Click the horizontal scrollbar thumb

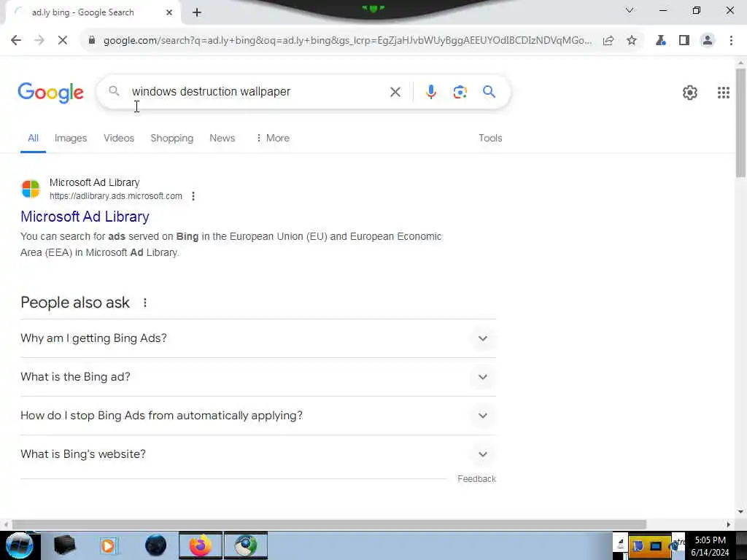[x=329, y=524]
